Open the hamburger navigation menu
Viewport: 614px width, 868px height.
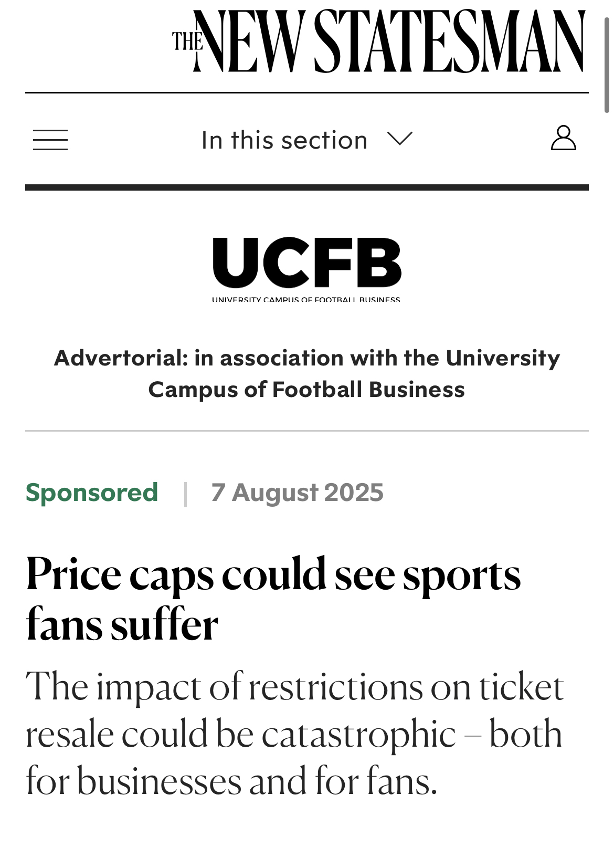click(50, 140)
